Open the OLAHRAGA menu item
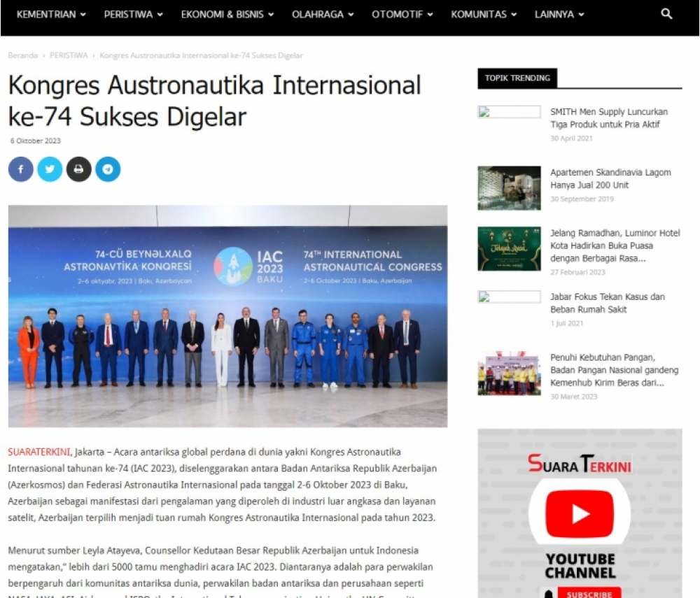 (x=318, y=14)
